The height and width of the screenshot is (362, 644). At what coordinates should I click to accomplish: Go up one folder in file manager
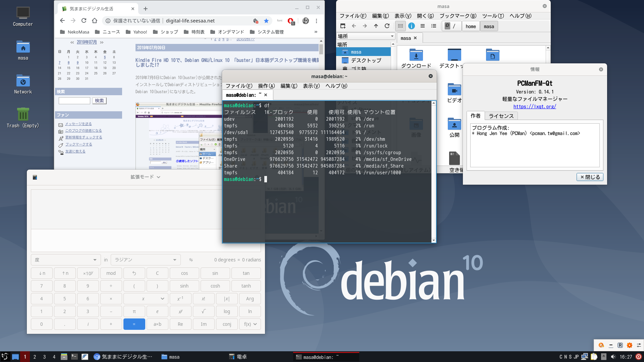point(376,26)
